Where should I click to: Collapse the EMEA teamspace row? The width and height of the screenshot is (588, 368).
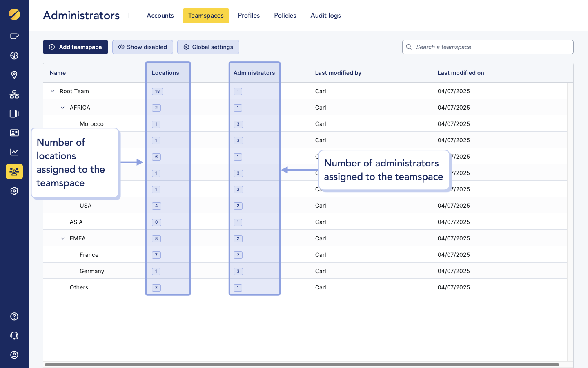click(x=62, y=238)
